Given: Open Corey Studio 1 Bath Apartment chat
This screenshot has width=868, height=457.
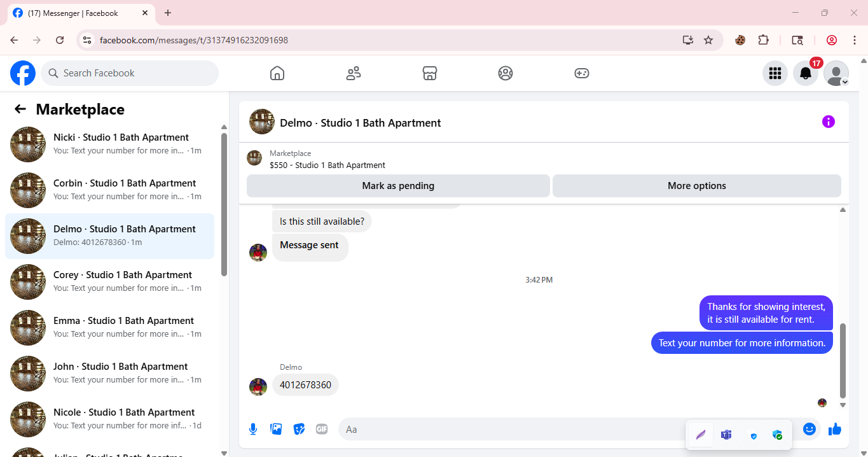Looking at the screenshot, I should tap(109, 282).
